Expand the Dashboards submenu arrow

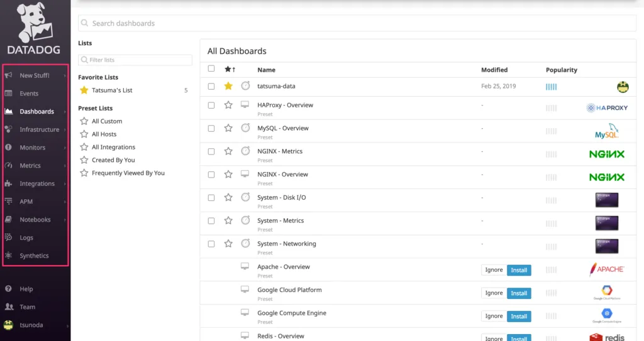point(65,112)
